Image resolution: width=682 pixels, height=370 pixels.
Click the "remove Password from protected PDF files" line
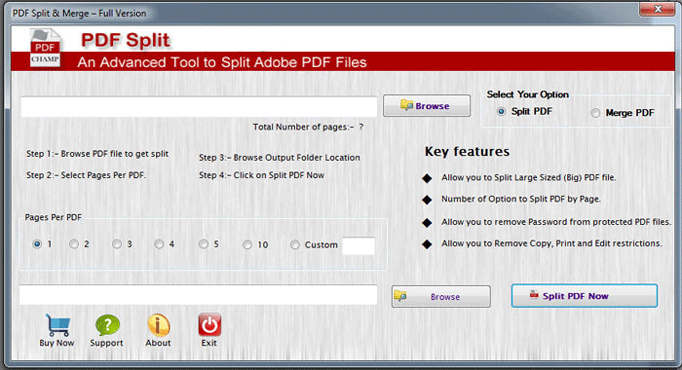[556, 222]
